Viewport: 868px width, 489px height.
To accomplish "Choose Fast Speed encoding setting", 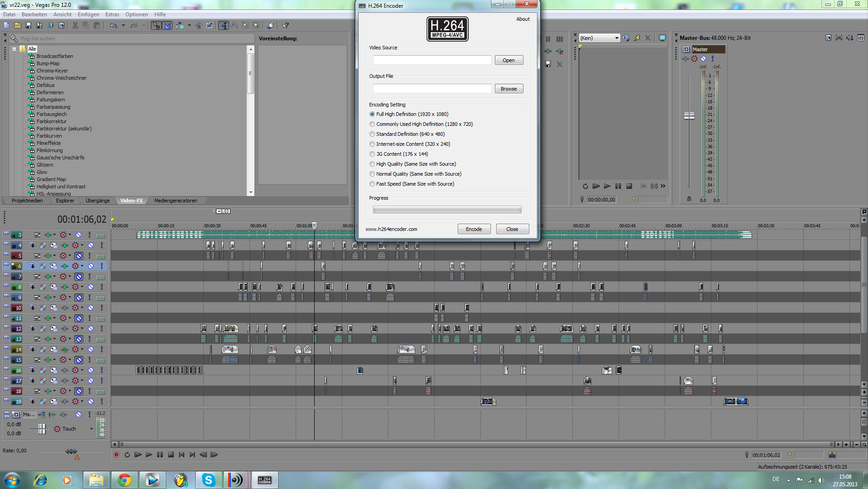I will pos(372,184).
